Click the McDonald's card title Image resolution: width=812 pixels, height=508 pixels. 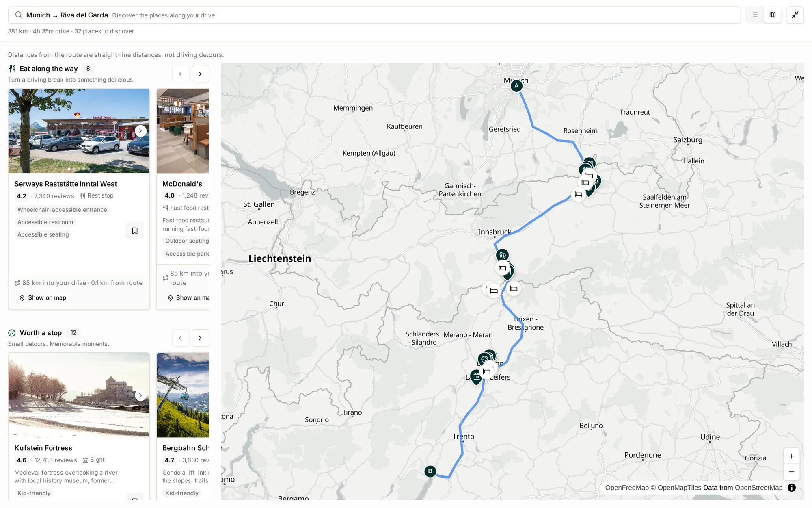pyautogui.click(x=182, y=184)
